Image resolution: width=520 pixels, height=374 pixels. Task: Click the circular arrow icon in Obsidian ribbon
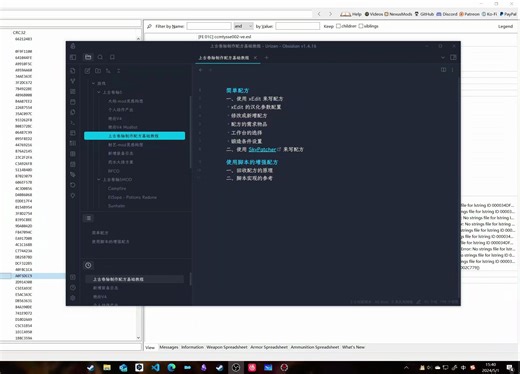73,185
